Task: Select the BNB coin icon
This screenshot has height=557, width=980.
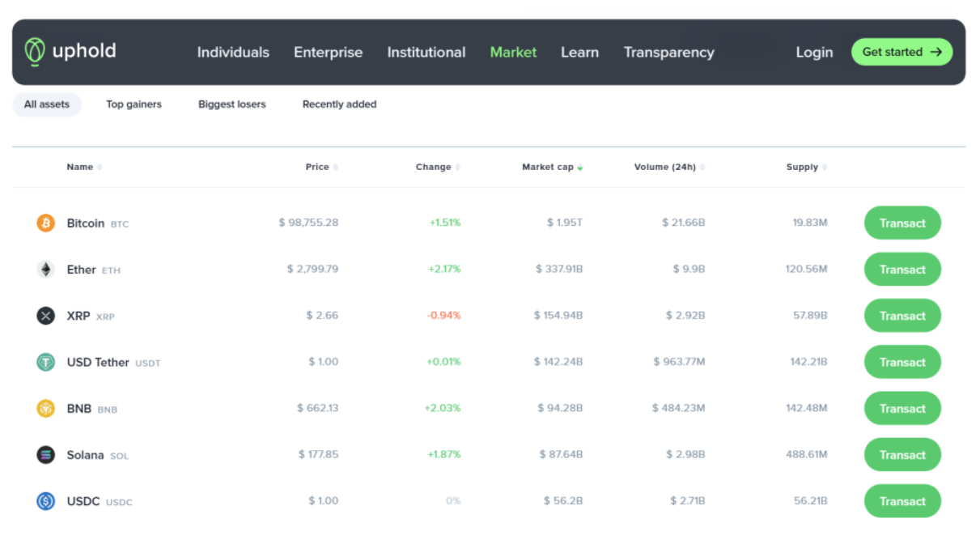Action: [x=46, y=409]
